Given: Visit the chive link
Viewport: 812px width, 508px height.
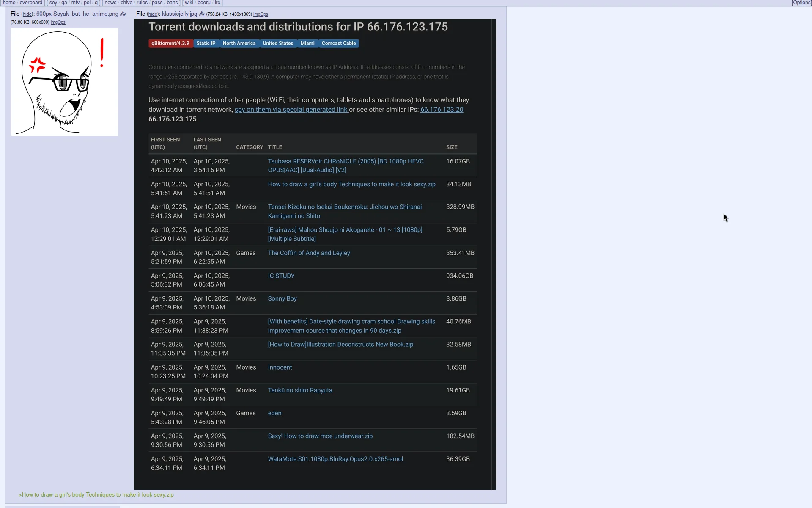Looking at the screenshot, I should point(126,3).
